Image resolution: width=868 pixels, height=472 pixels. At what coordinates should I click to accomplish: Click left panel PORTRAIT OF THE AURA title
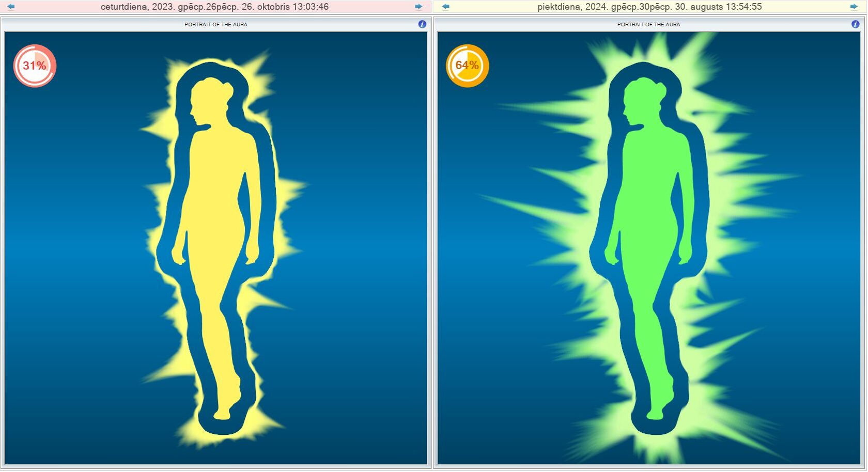pos(216,24)
